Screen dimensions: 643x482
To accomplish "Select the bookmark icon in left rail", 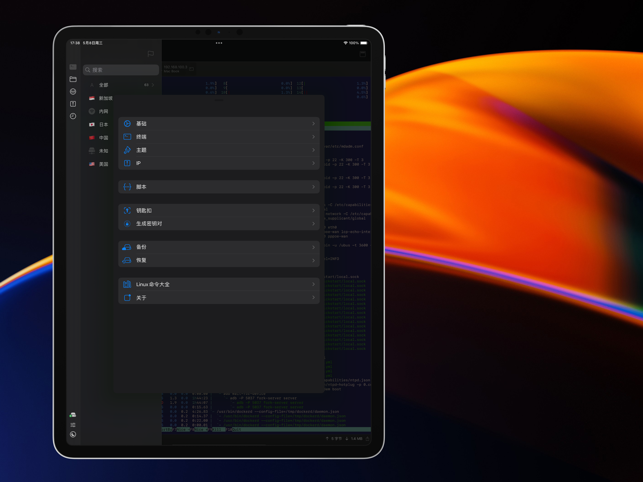I will tap(73, 104).
